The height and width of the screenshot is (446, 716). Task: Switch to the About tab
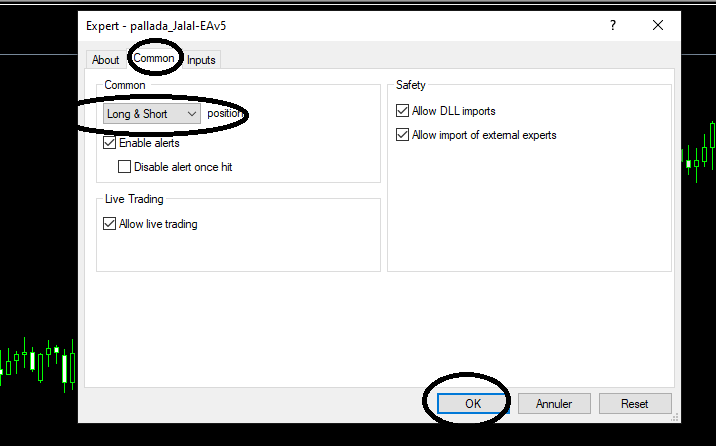[x=105, y=60]
